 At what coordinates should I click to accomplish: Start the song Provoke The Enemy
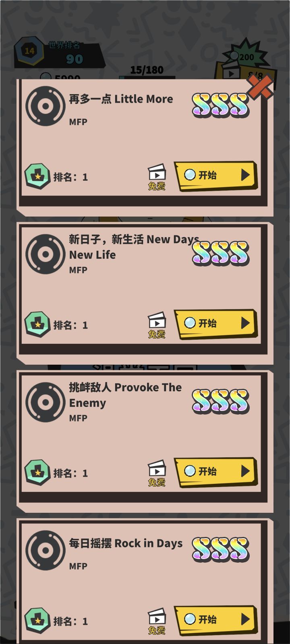point(216,472)
